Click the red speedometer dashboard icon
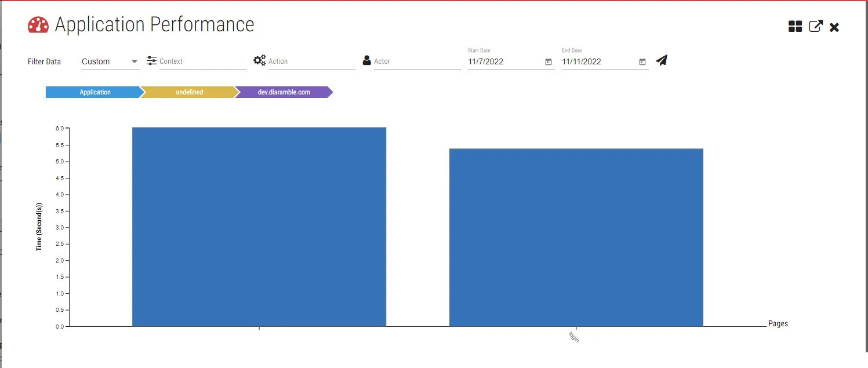The height and width of the screenshot is (368, 868). point(38,25)
